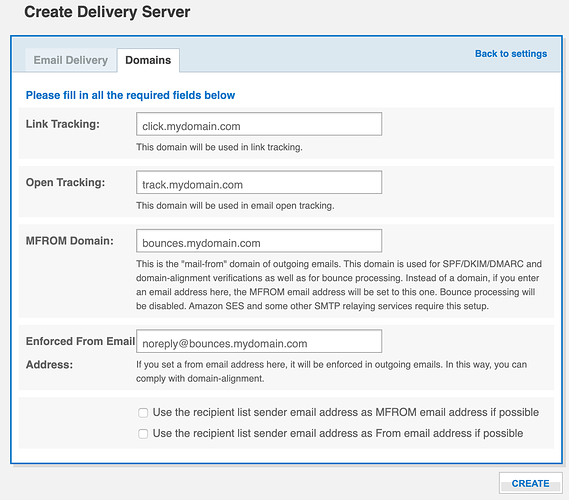This screenshot has height=500, width=569.
Task: Click the MFROM email address checkbox label text
Action: coord(345,413)
